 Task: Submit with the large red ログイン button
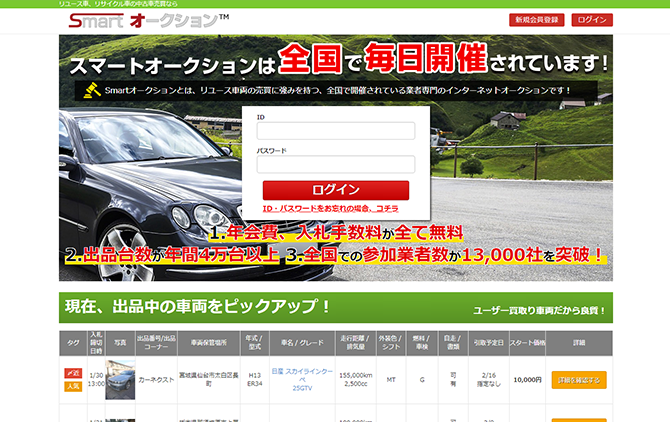tap(336, 190)
